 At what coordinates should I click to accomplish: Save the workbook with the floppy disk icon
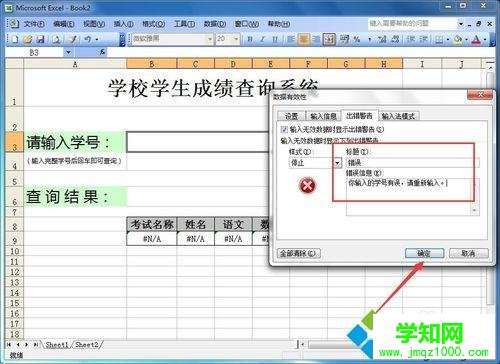tap(40, 40)
